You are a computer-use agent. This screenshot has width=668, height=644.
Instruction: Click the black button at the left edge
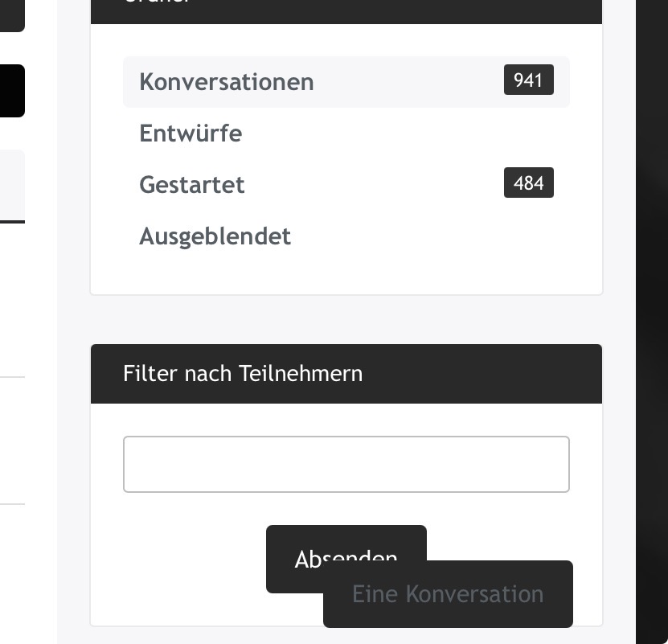11,91
